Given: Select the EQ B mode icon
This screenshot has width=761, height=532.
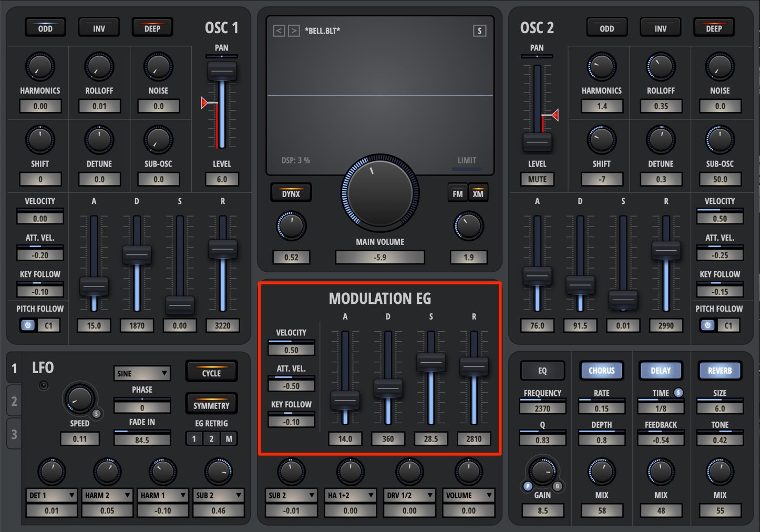Looking at the screenshot, I should (558, 486).
